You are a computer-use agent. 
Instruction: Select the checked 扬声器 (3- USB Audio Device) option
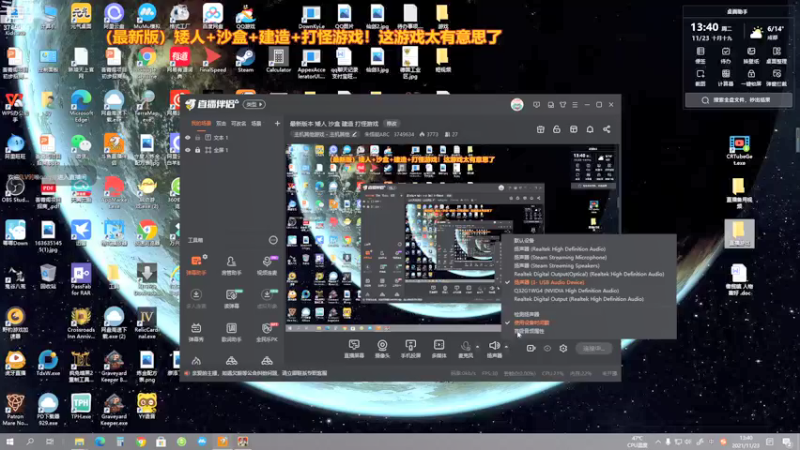tap(549, 282)
